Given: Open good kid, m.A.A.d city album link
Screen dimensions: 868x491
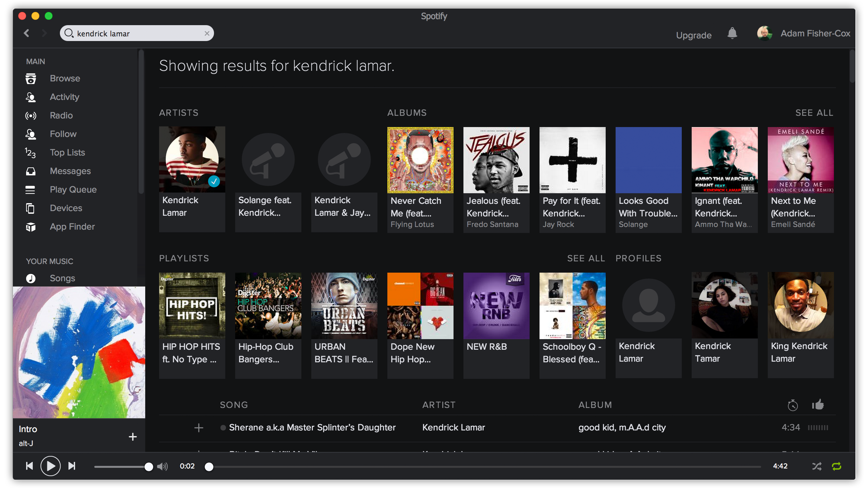Looking at the screenshot, I should coord(622,427).
